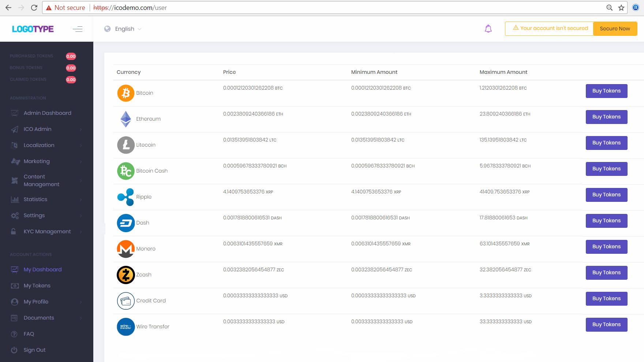Open the Admin Dashboard via its chart icon
Image resolution: width=644 pixels, height=362 pixels.
[x=14, y=113]
